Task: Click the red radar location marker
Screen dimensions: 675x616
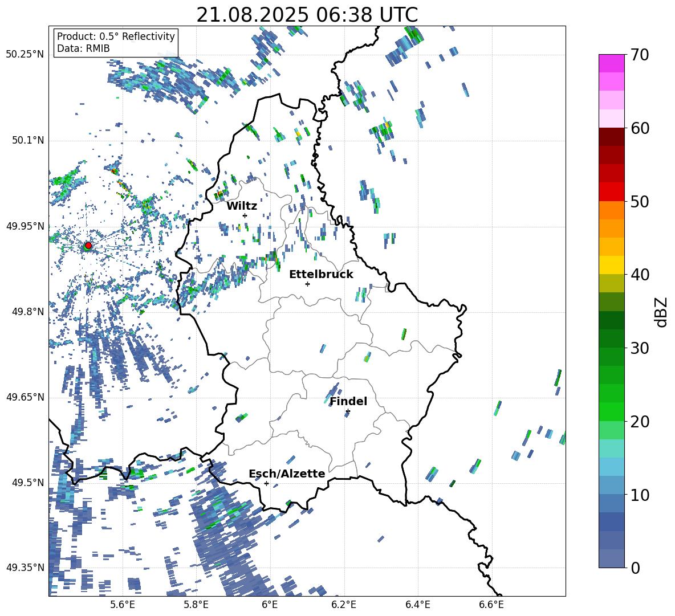Action: point(88,245)
